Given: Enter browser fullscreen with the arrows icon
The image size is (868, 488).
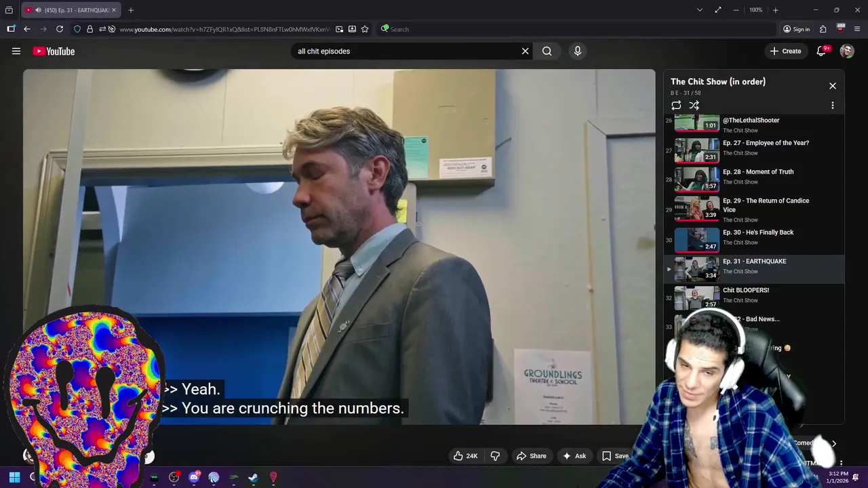Looking at the screenshot, I should [x=717, y=10].
